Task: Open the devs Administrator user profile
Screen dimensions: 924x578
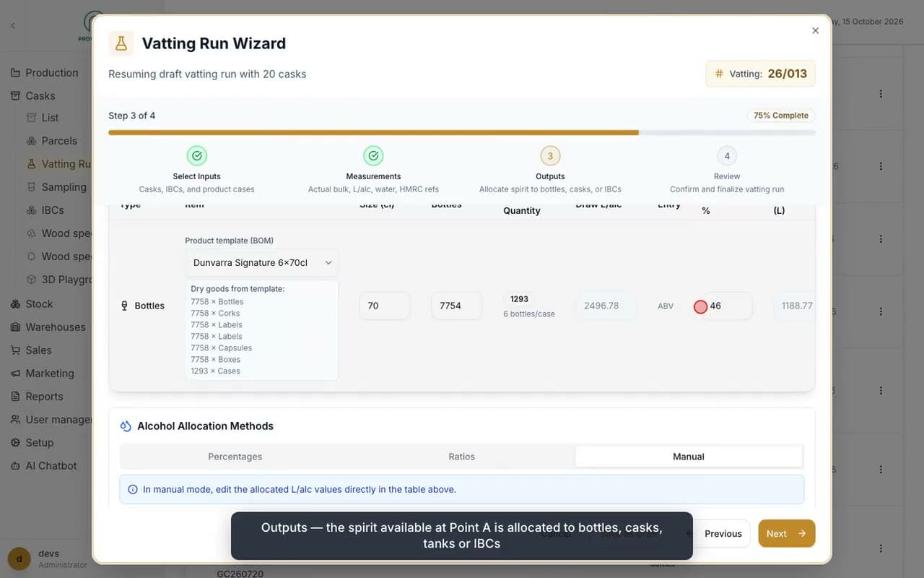Action: point(48,558)
